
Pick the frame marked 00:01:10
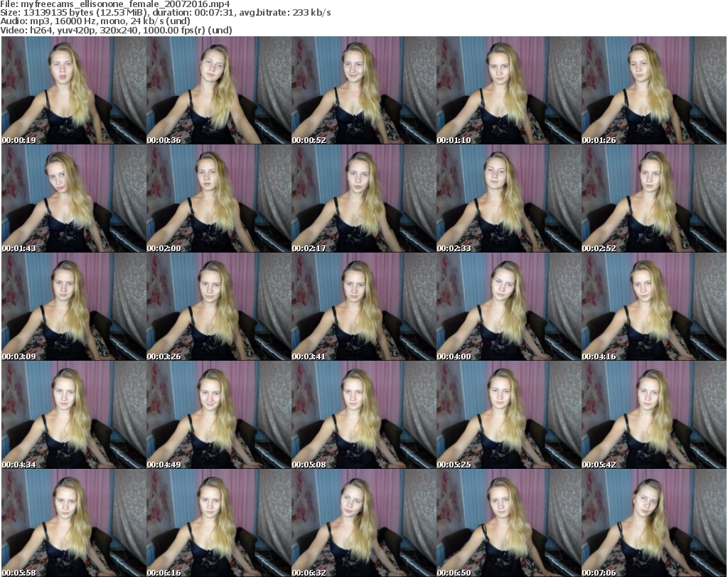coord(508,90)
